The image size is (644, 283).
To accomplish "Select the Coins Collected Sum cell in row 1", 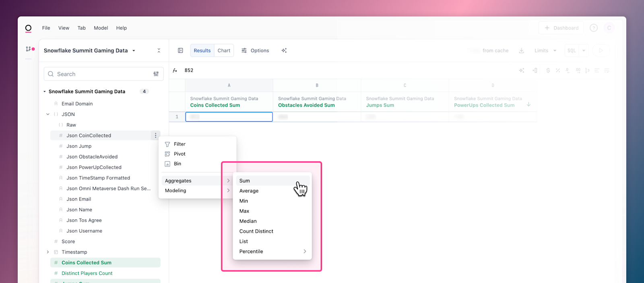I will coord(229,117).
